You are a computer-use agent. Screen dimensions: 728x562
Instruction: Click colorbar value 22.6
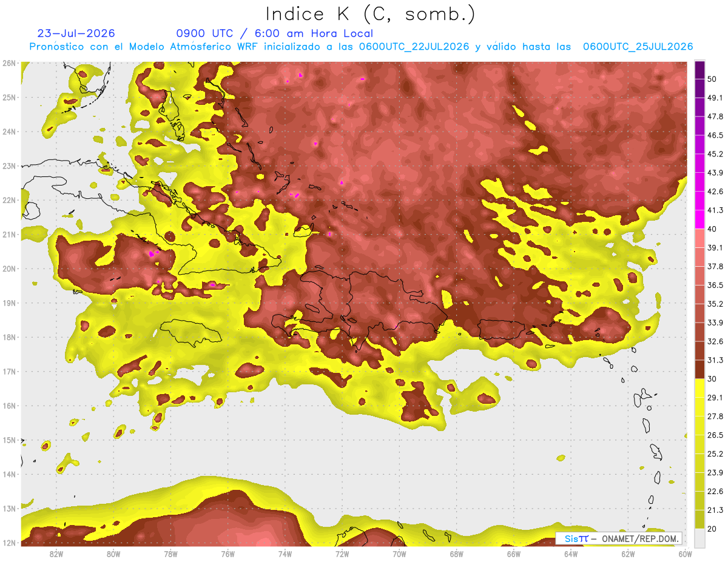click(x=715, y=492)
